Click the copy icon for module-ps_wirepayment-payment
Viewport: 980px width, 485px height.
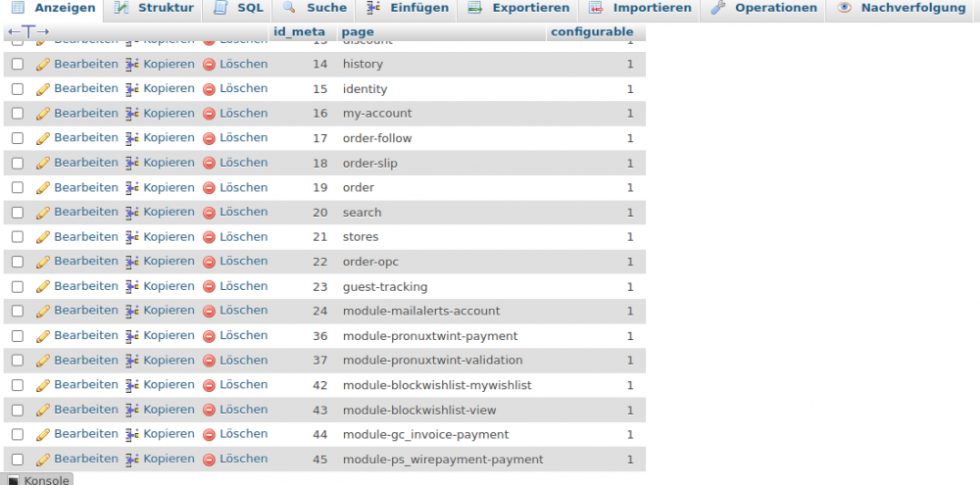pyautogui.click(x=132, y=460)
